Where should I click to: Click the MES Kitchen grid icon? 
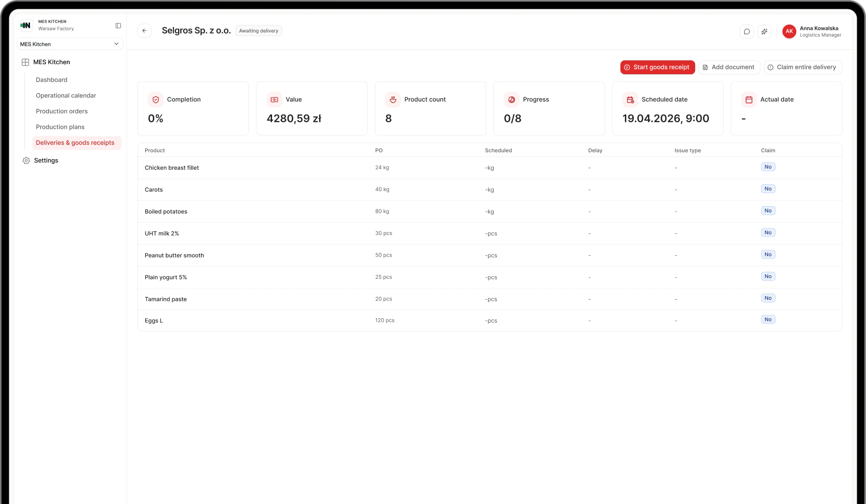(x=25, y=62)
